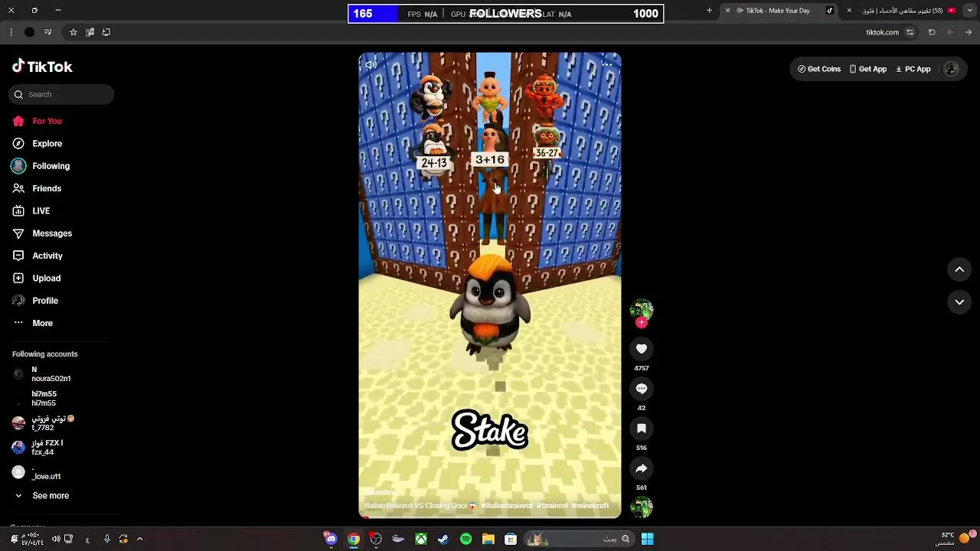The image size is (980, 551).
Task: Open the browser profile circle
Action: point(29,32)
